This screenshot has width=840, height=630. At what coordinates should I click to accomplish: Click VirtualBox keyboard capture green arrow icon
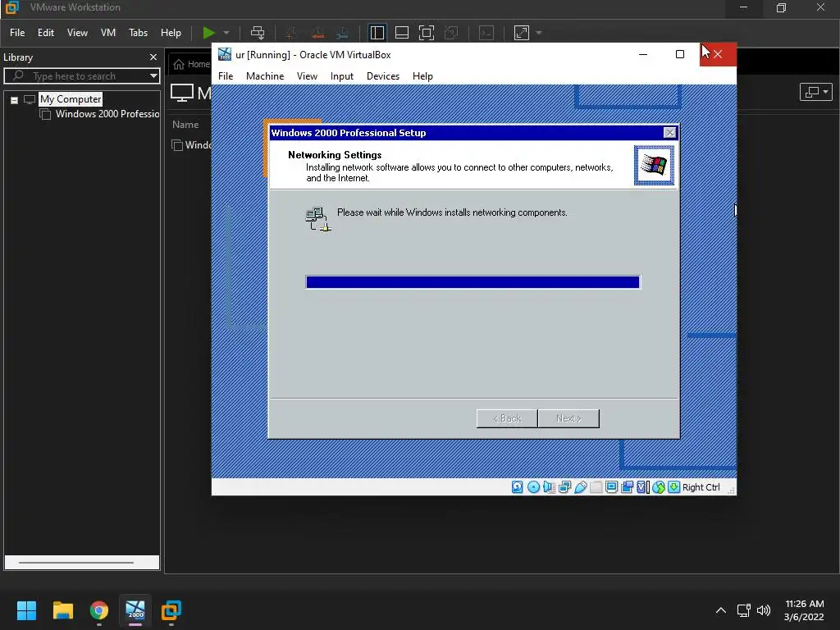pos(674,487)
